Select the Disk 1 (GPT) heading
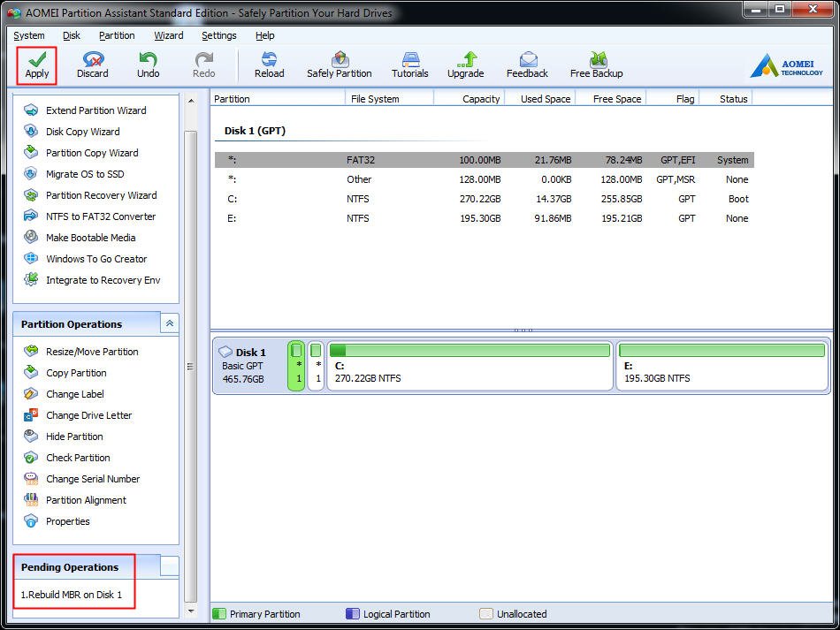 tap(255, 131)
